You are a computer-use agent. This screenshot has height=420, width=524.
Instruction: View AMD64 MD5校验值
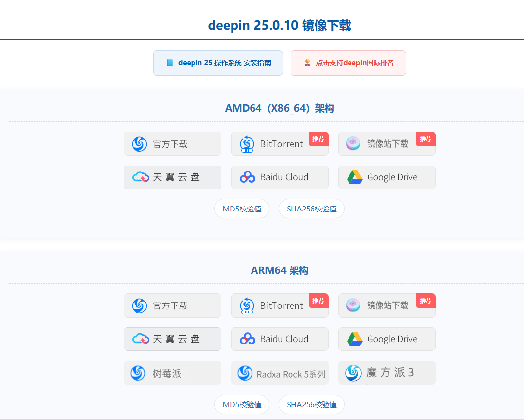242,209
